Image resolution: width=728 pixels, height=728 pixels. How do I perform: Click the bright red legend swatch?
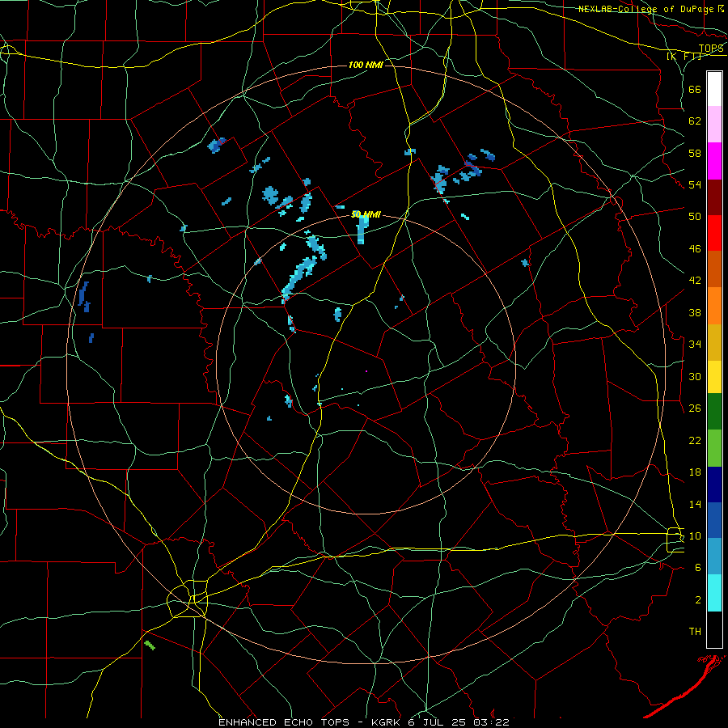[714, 233]
